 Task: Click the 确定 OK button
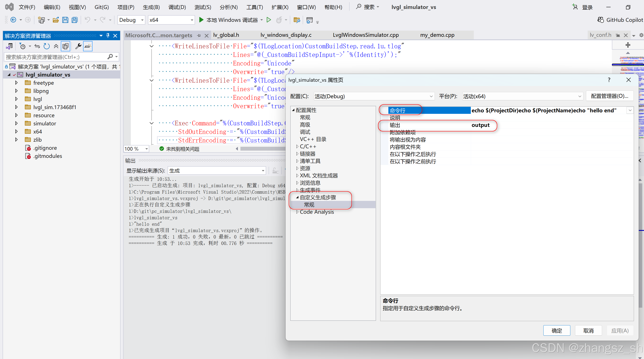(556, 331)
